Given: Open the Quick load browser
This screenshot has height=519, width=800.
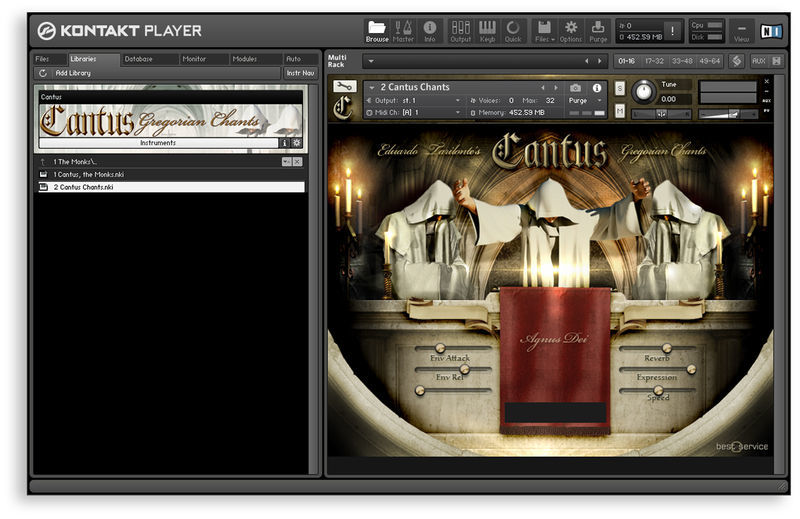Looking at the screenshot, I should (x=513, y=31).
